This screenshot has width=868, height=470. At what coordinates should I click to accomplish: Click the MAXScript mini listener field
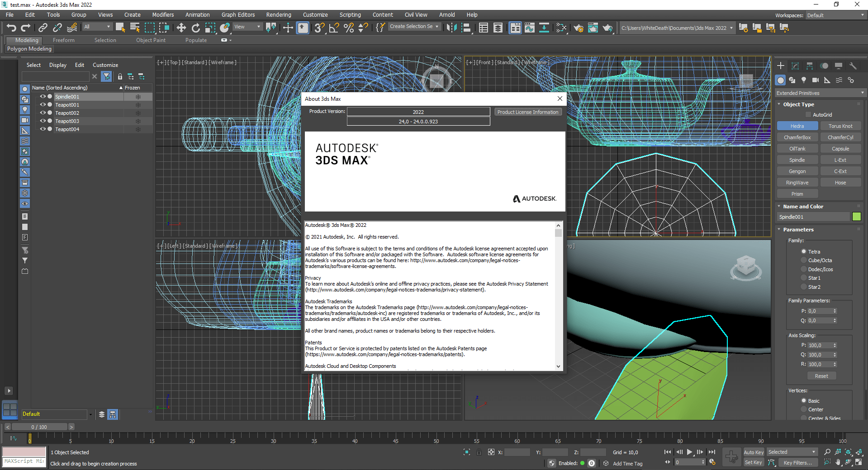click(24, 461)
